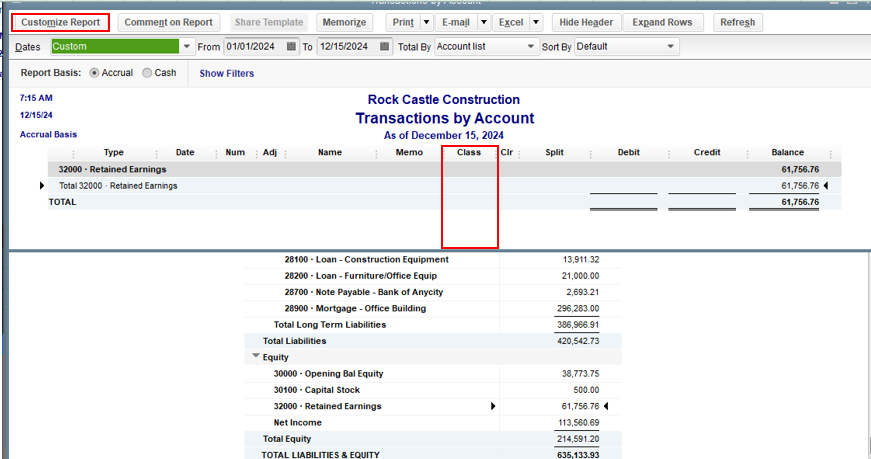The image size is (871, 459).
Task: Open the E-mail dropdown arrow
Action: pos(484,22)
